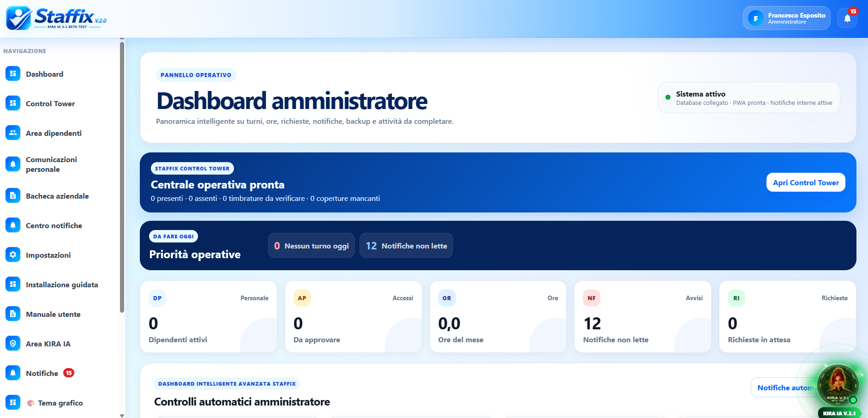Open the Richieste in attesa card
Image resolution: width=868 pixels, height=418 pixels.
click(x=788, y=317)
